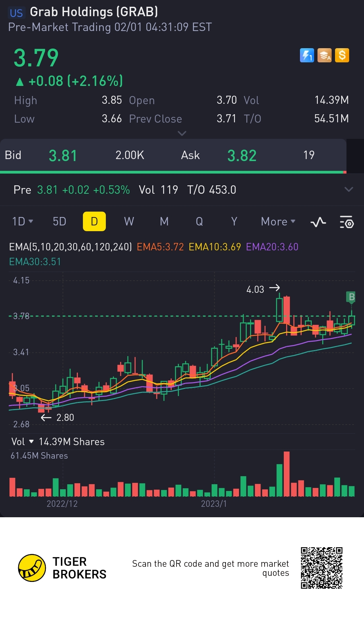Screen dimensions: 364x619
Task: Tap the EMA(5,10,20,30,60,120,240) indicator label
Action: click(70, 247)
